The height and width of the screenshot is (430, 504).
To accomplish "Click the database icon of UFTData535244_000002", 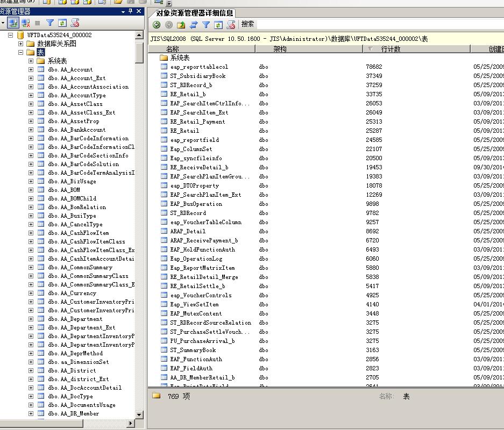I will 20,35.
